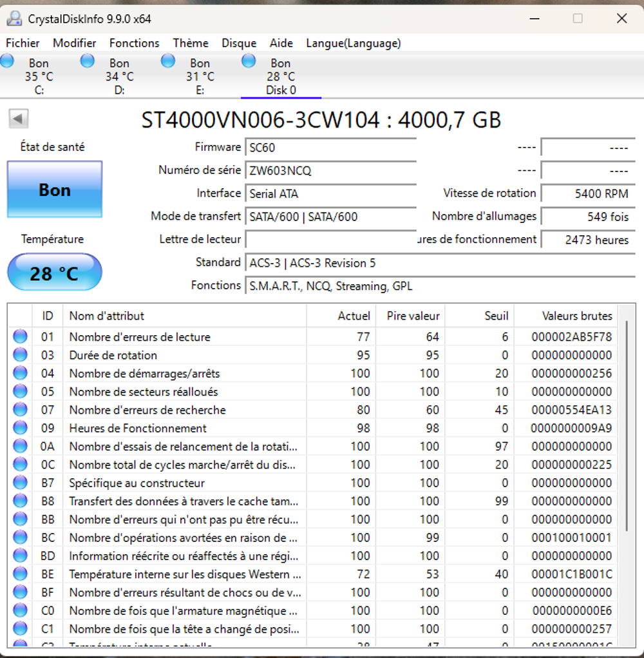Click status orb of attribute 04 row
This screenshot has width=644, height=658.
(20, 373)
